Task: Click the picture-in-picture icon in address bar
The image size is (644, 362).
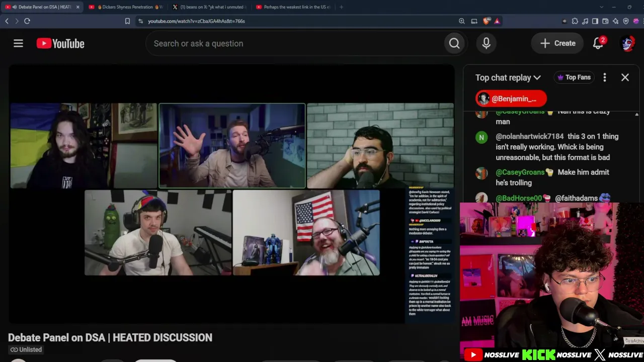Action: coord(474,21)
